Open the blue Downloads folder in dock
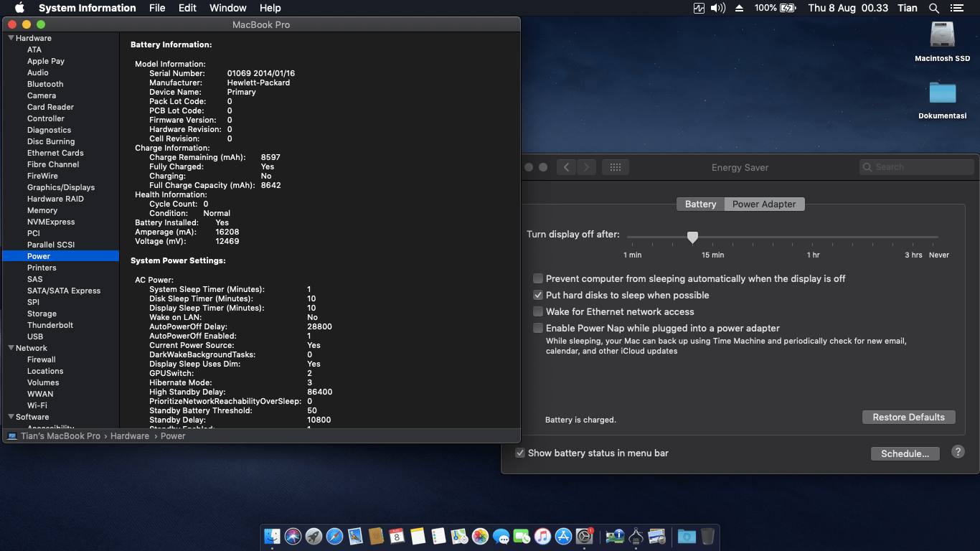The width and height of the screenshot is (980, 551). 687,536
